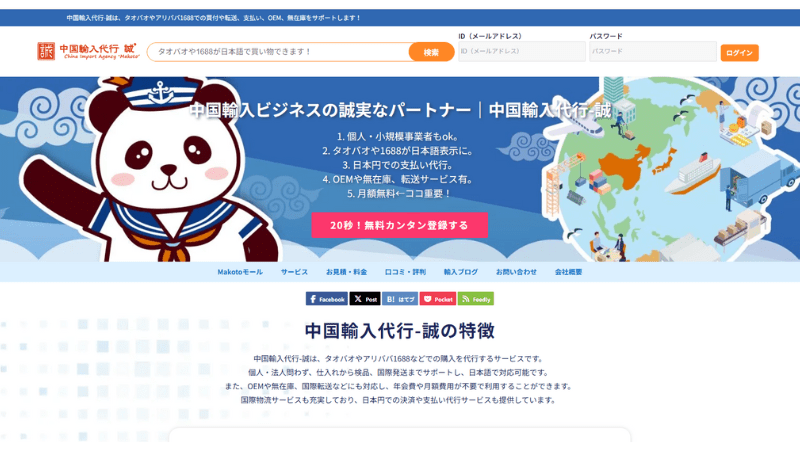This screenshot has width=800, height=450.
Task: Subscribe through the green Feedly button
Action: [476, 299]
